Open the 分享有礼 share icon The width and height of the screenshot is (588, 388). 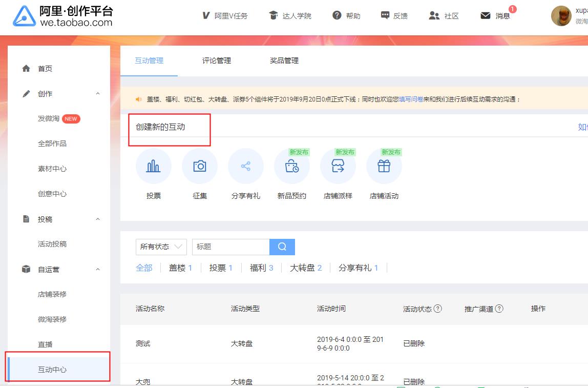245,166
